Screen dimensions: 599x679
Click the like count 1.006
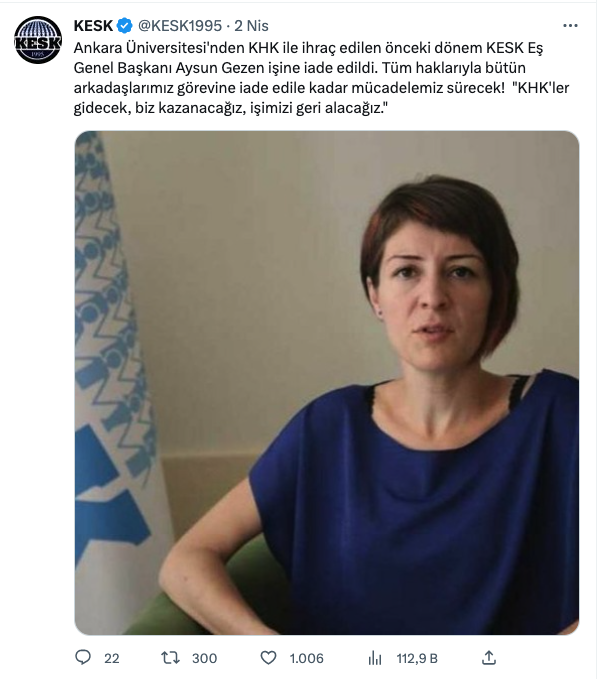click(307, 658)
